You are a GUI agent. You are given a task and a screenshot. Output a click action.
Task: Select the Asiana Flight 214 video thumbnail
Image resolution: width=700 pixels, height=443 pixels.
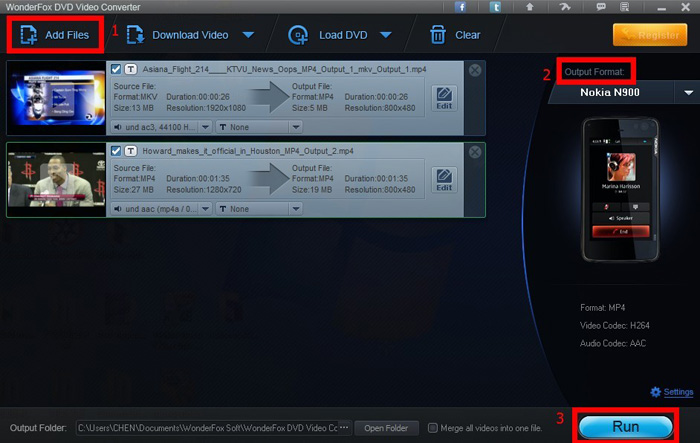point(57,98)
